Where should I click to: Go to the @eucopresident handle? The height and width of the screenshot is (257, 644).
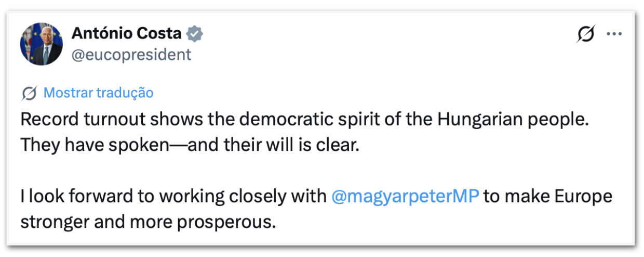pyautogui.click(x=131, y=54)
